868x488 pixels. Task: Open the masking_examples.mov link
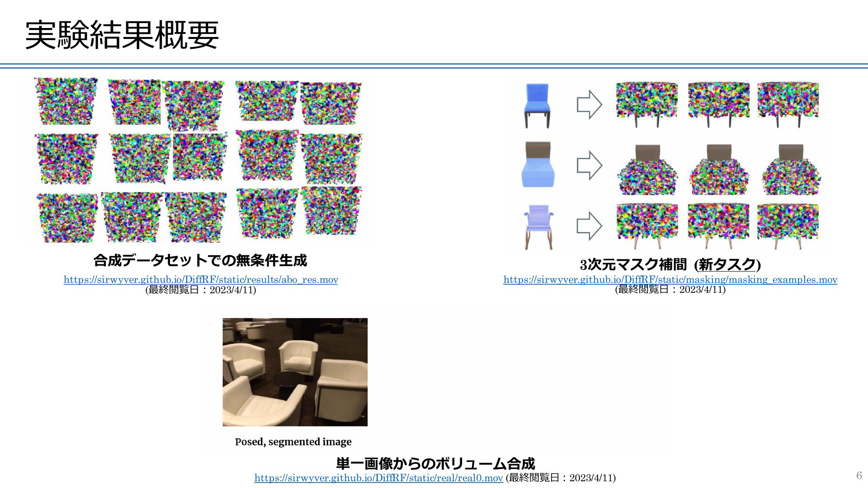[670, 280]
